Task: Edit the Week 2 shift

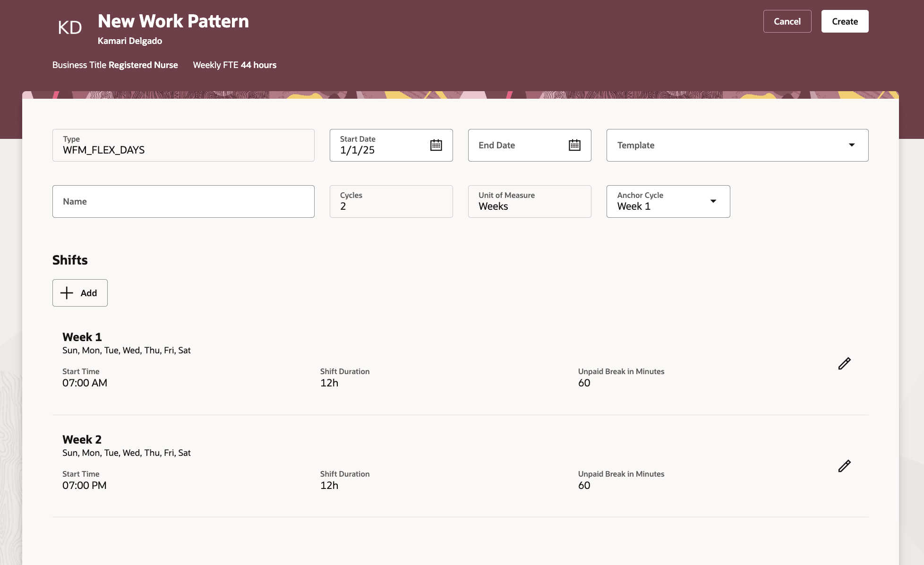Action: [844, 466]
